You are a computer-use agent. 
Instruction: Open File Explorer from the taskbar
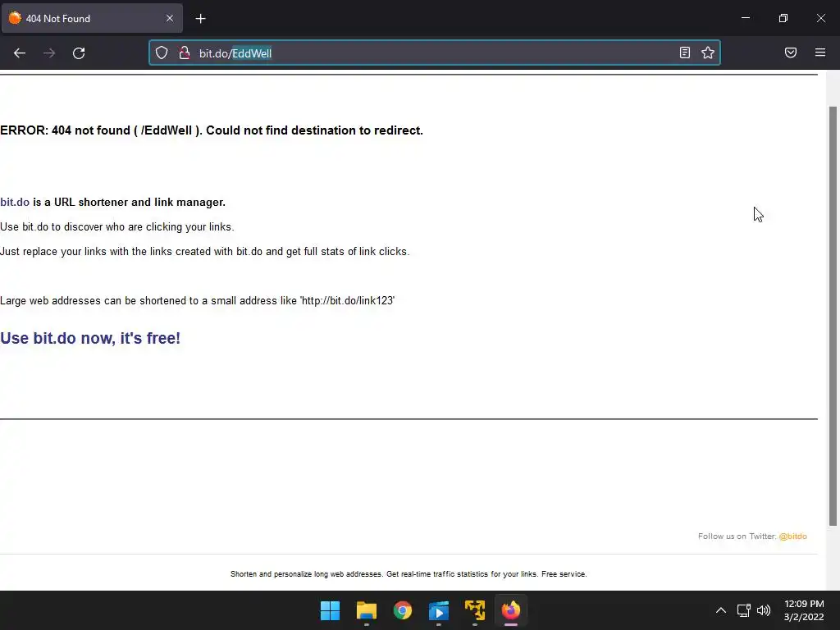(367, 610)
